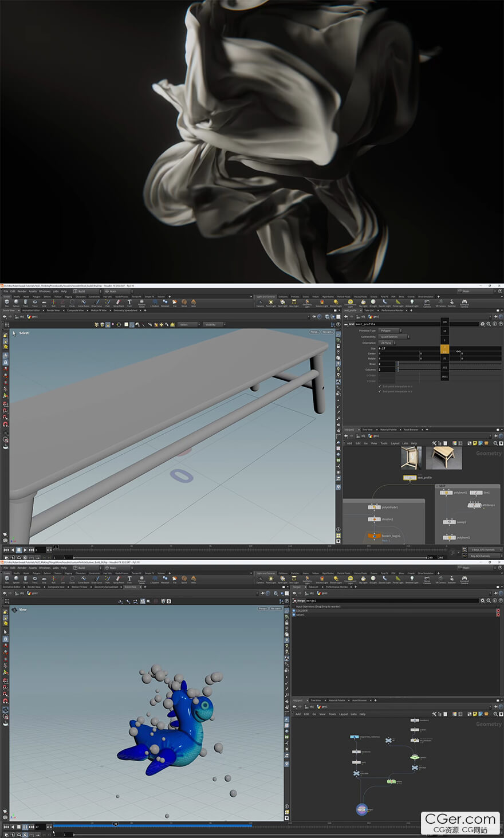The width and height of the screenshot is (504, 838).
Task: Toggle the first End point interpolate checkbox
Action: 379,387
